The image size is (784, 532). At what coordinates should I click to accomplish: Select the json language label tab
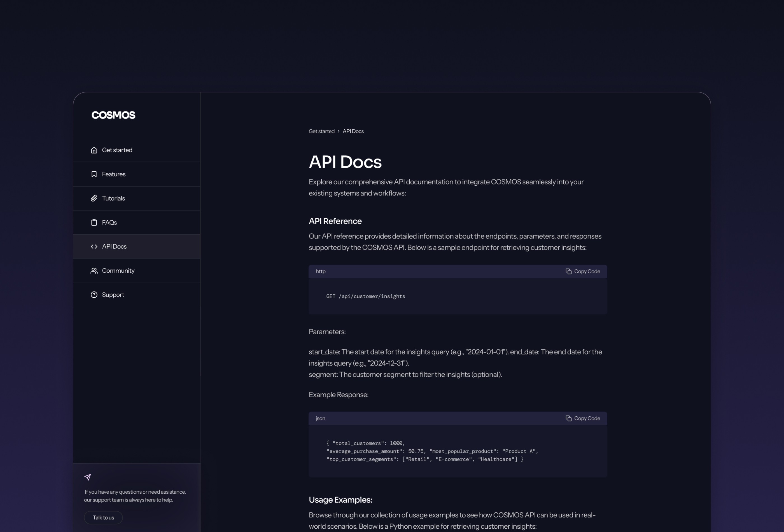pos(320,418)
